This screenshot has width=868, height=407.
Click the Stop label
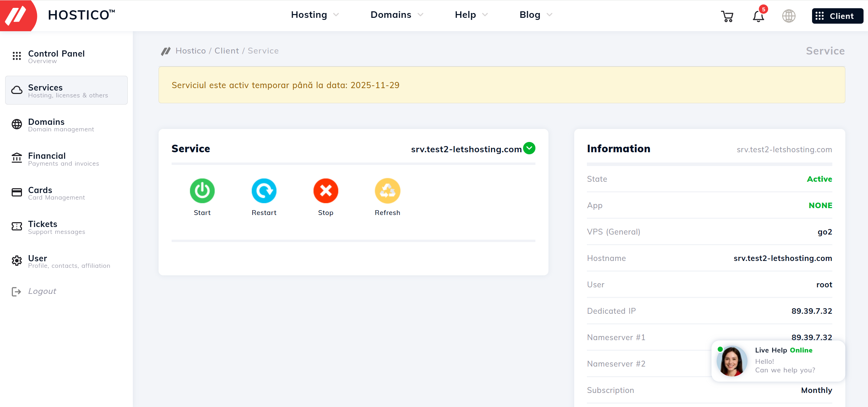(326, 213)
